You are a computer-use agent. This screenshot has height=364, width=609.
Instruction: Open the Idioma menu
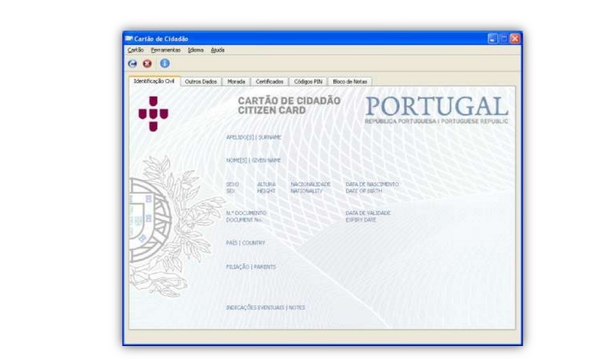(x=196, y=50)
